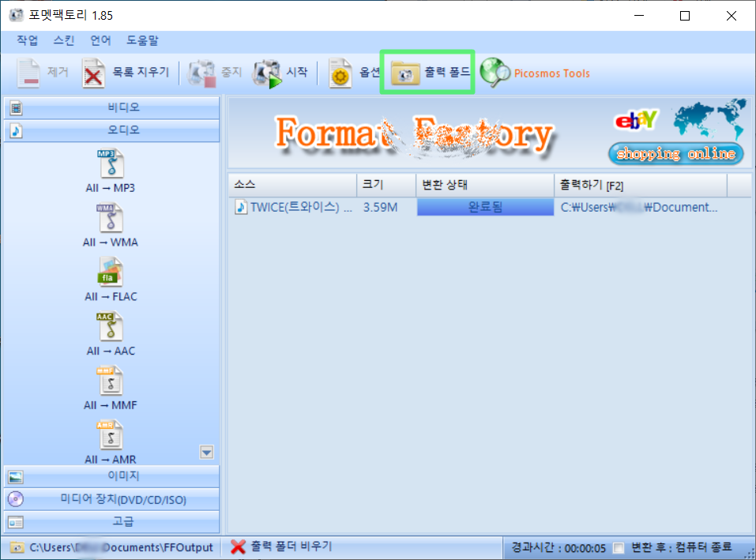Viewport: 756px width, 560px height.
Task: Open 옵션 settings gear icon
Action: (x=340, y=73)
